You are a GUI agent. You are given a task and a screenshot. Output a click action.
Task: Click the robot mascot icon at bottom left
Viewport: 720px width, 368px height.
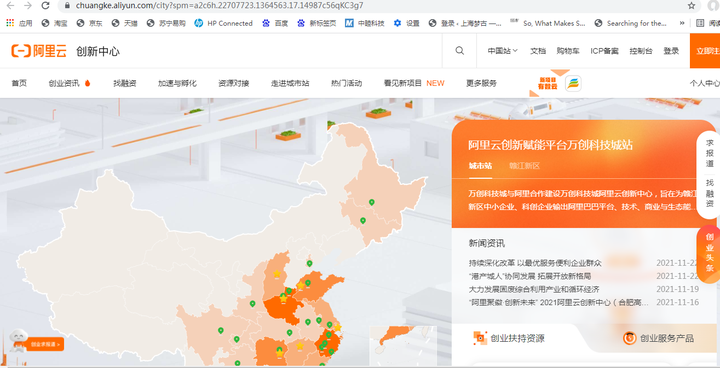pyautogui.click(x=18, y=340)
